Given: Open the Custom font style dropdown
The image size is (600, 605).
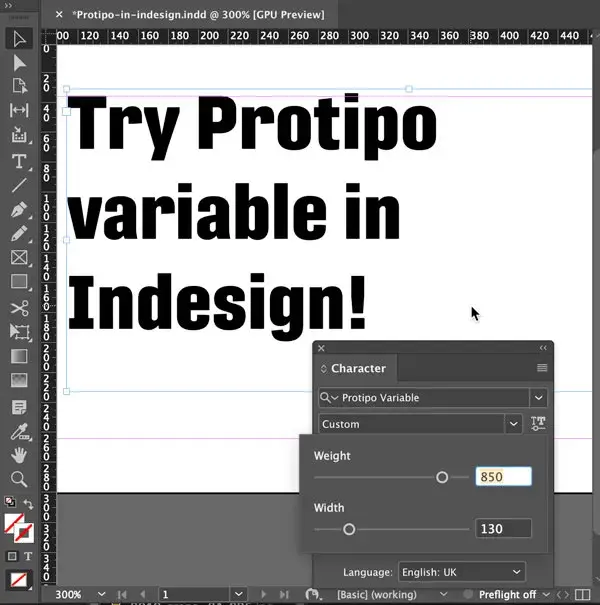Looking at the screenshot, I should click(x=514, y=424).
